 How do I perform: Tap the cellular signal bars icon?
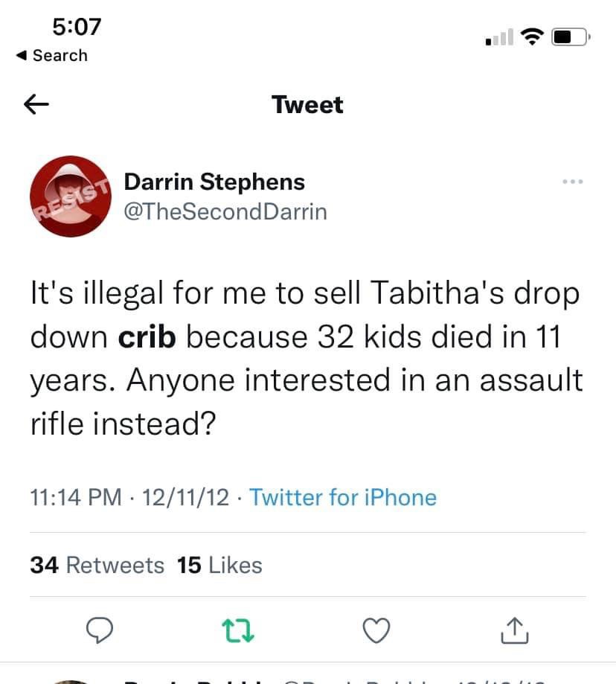[498, 36]
